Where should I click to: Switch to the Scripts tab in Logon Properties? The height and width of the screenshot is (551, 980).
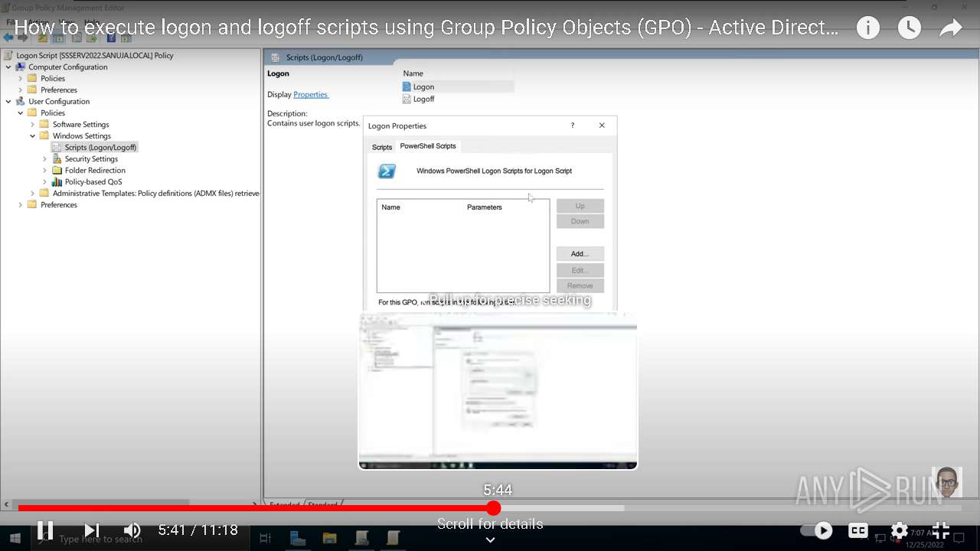pyautogui.click(x=381, y=146)
